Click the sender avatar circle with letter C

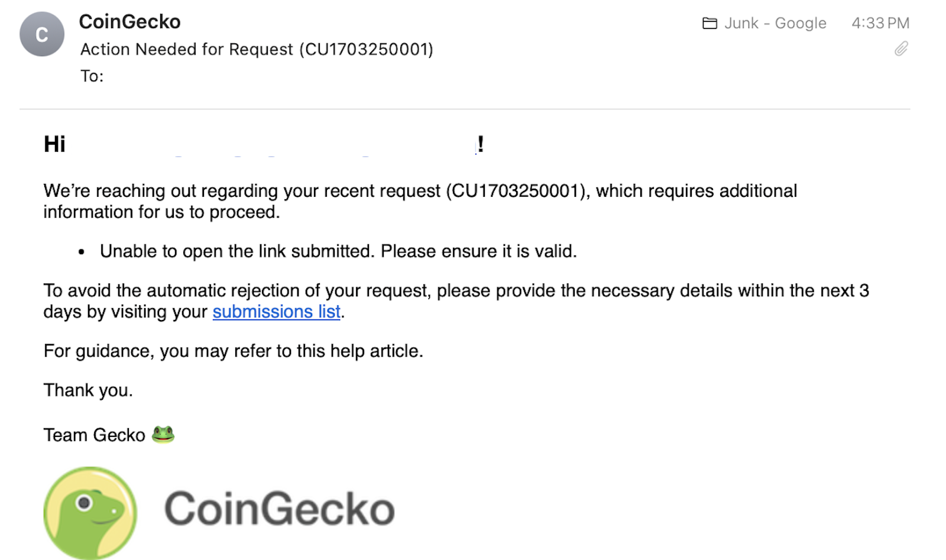42,34
